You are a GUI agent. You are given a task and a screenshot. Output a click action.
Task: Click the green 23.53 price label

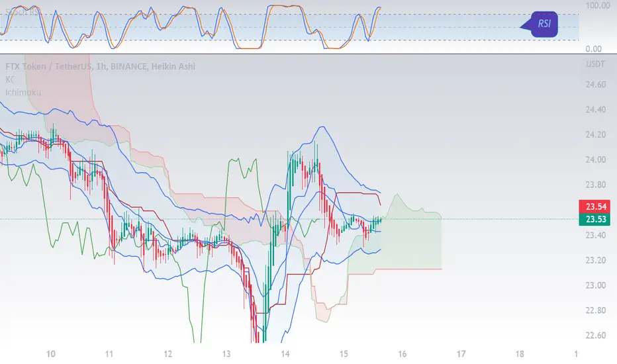pos(594,219)
